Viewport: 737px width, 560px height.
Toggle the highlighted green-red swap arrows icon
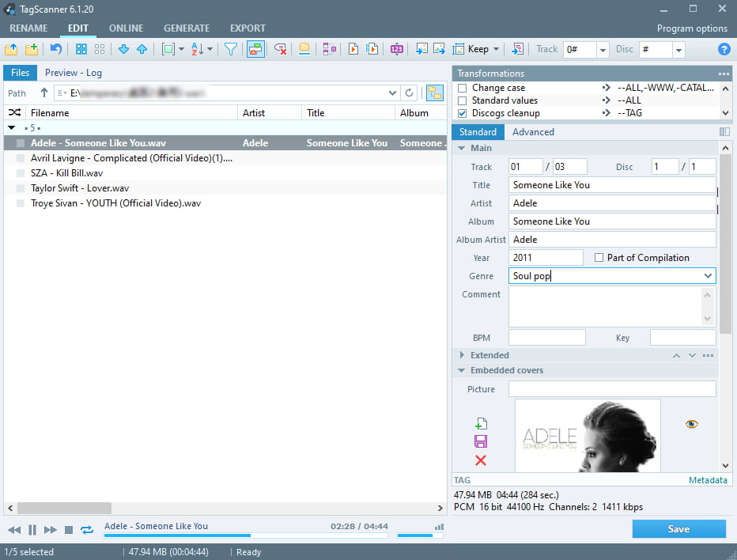pyautogui.click(x=255, y=49)
